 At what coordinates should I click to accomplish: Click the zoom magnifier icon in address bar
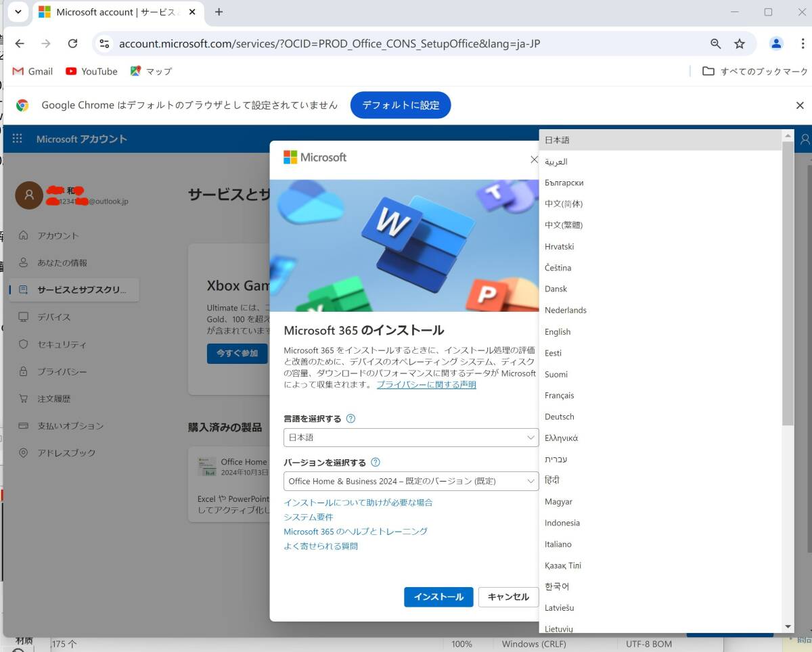(x=715, y=44)
